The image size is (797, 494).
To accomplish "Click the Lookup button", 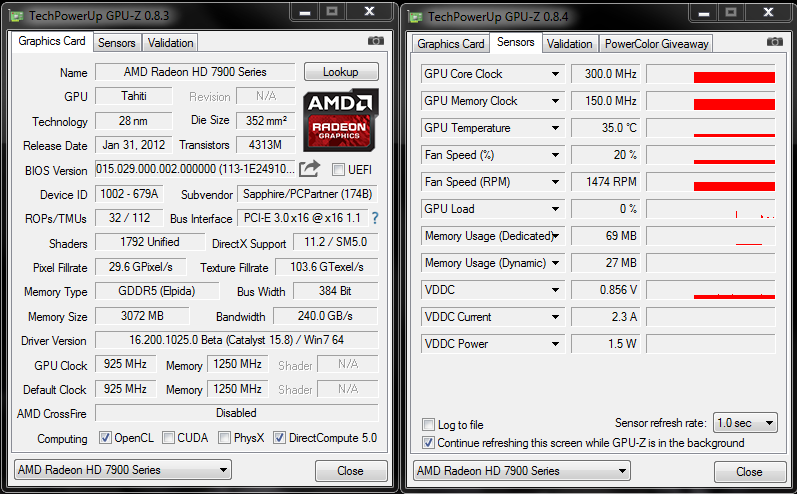I will pos(341,72).
